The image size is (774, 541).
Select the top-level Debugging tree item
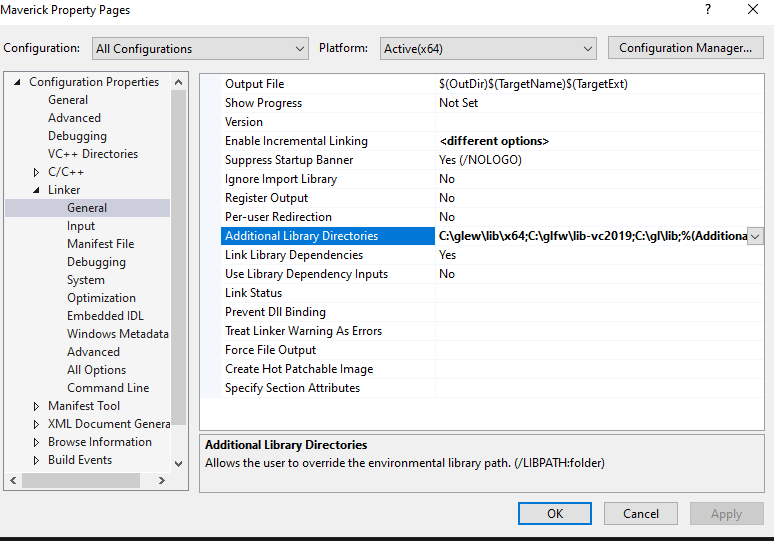click(x=77, y=136)
